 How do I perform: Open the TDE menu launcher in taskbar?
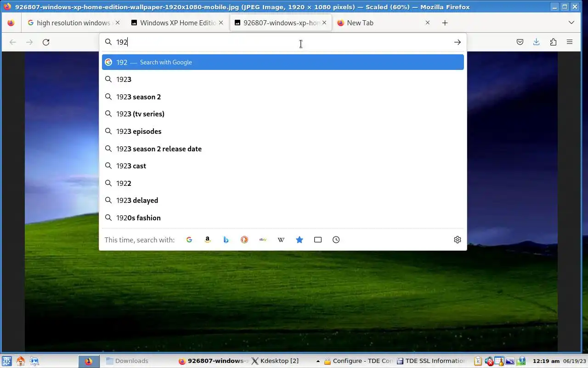point(6,361)
